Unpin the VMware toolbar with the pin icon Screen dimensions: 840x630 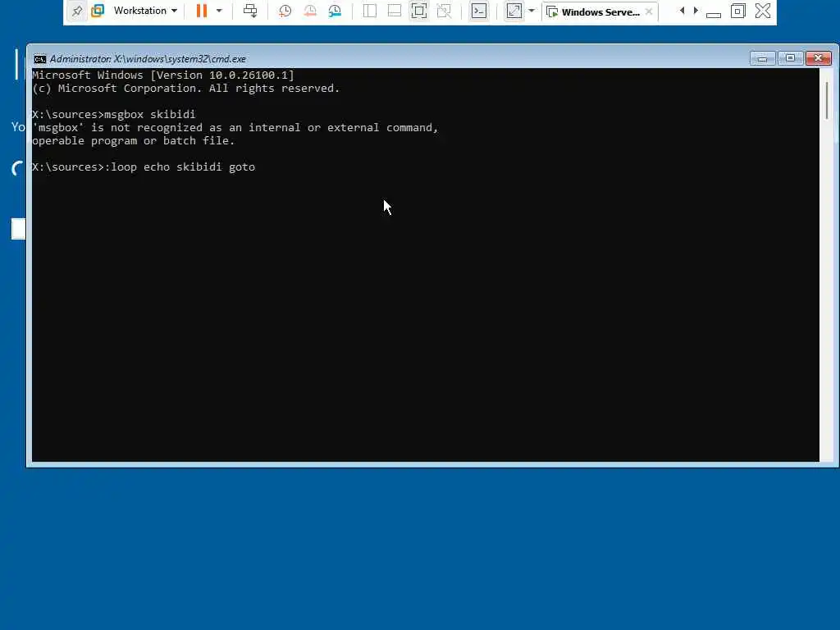[77, 11]
